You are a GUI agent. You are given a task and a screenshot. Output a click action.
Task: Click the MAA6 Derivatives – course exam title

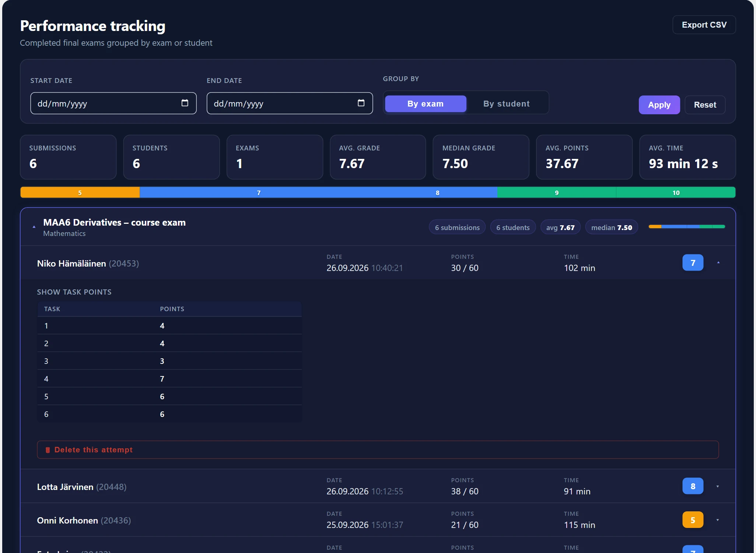pyautogui.click(x=115, y=223)
